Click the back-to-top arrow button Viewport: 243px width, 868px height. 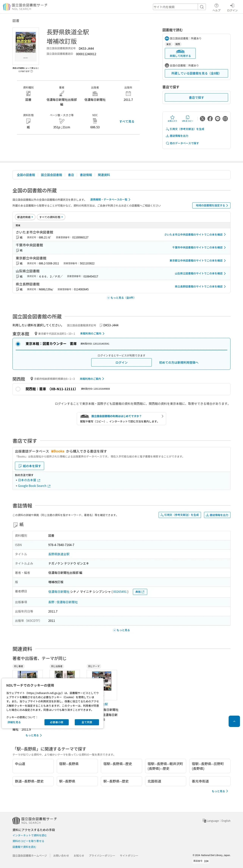tap(234, 721)
